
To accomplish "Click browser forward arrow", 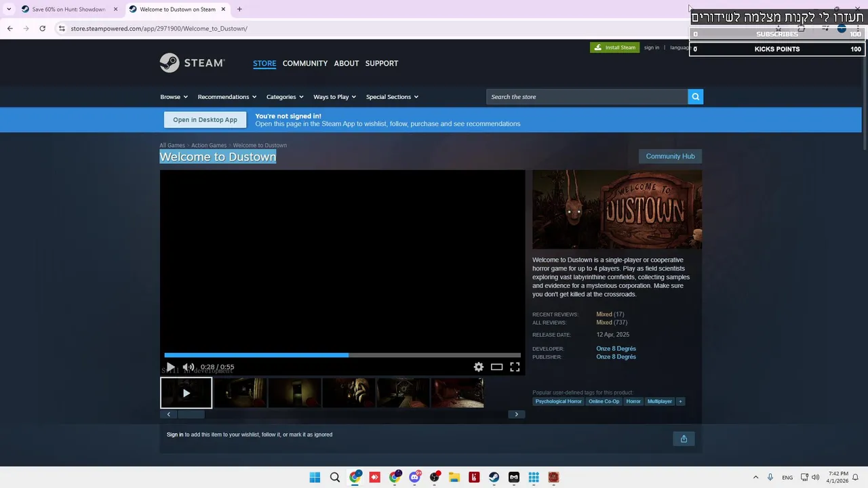I will (x=26, y=28).
